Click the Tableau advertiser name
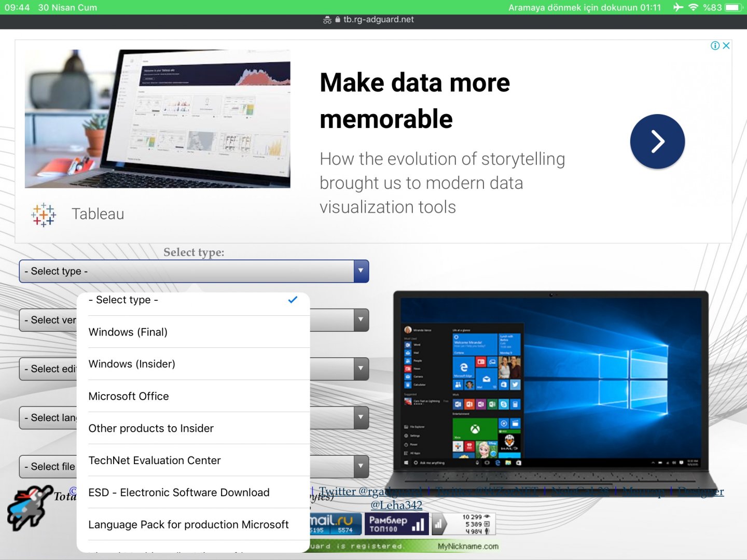The height and width of the screenshot is (560, 747). point(98,214)
